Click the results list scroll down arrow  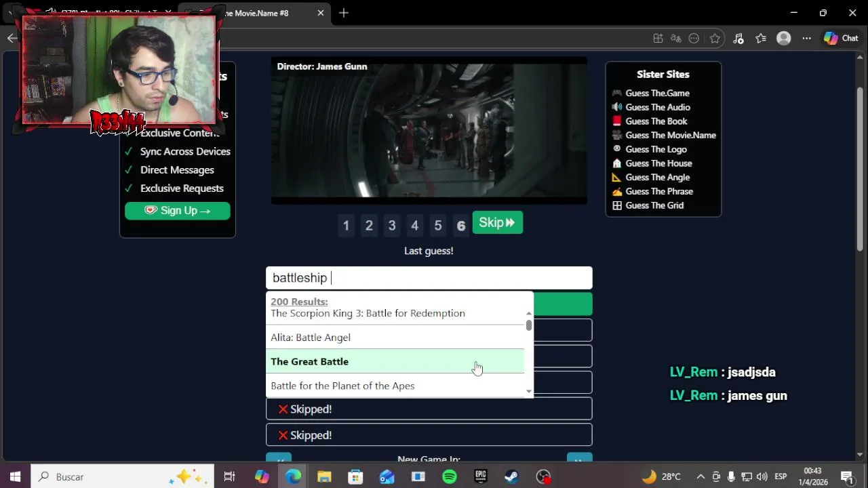tap(529, 392)
